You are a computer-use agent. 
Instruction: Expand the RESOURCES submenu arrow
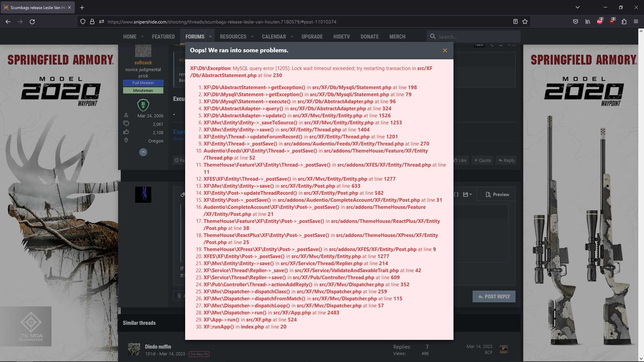pos(252,37)
